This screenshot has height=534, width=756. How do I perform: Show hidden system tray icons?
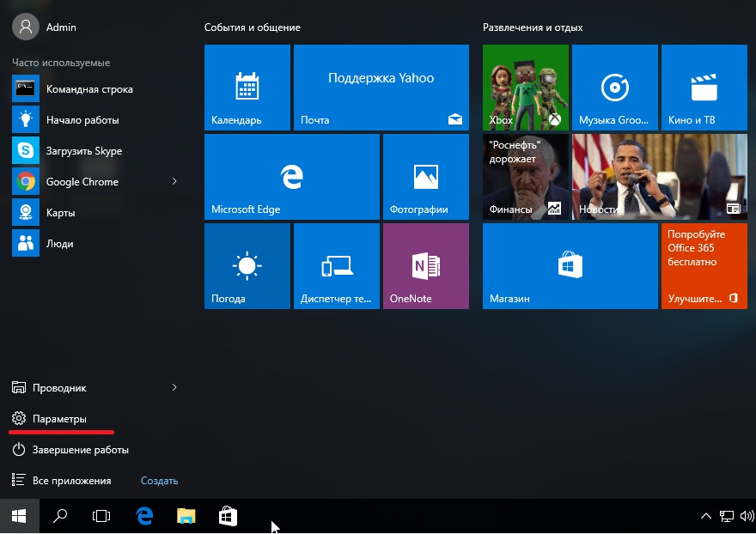coord(705,516)
